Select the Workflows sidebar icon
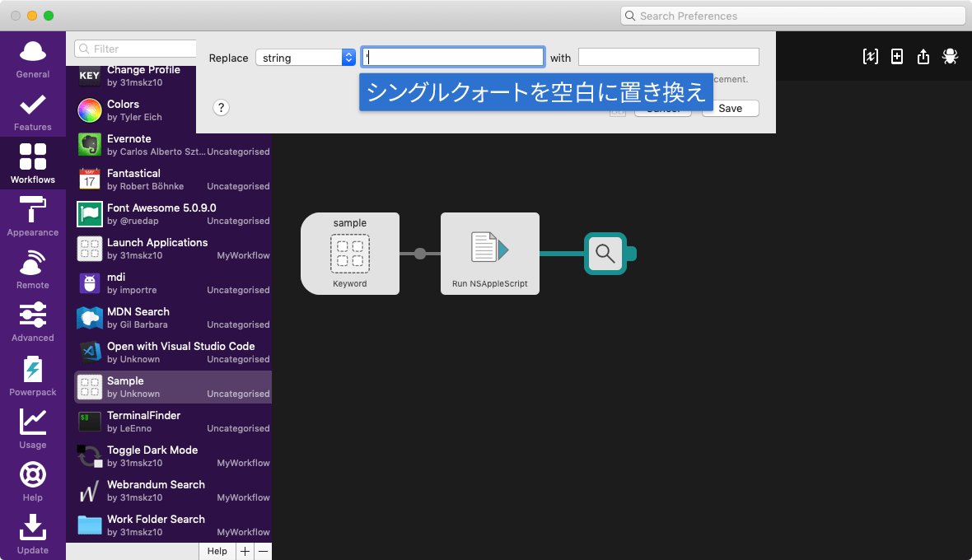Image resolution: width=972 pixels, height=560 pixels. tap(32, 162)
